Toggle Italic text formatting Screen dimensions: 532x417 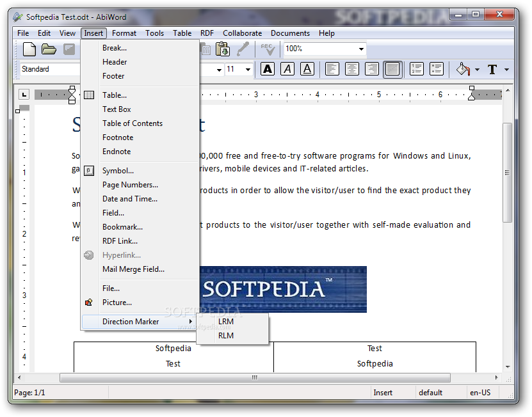[287, 69]
